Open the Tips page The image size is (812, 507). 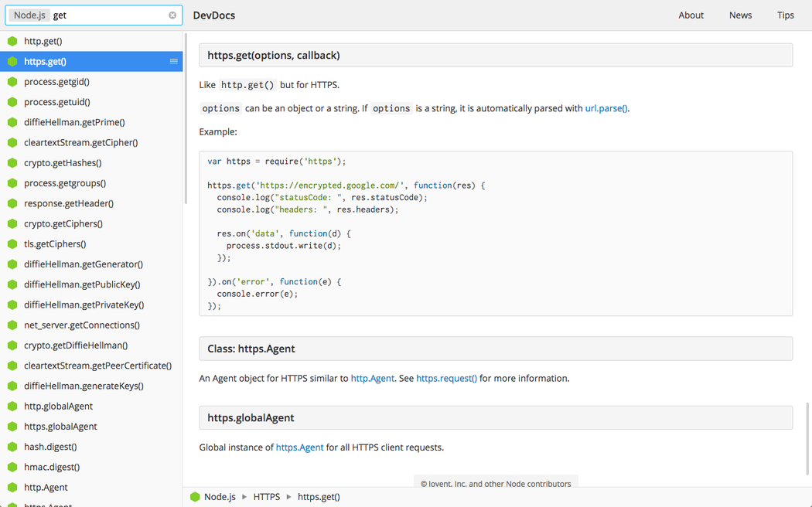(785, 15)
